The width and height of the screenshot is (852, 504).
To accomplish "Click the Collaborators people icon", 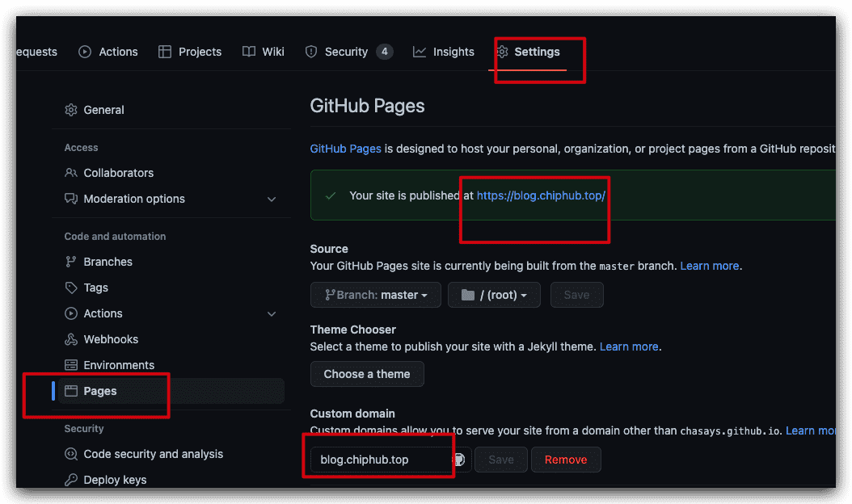I will point(71,173).
